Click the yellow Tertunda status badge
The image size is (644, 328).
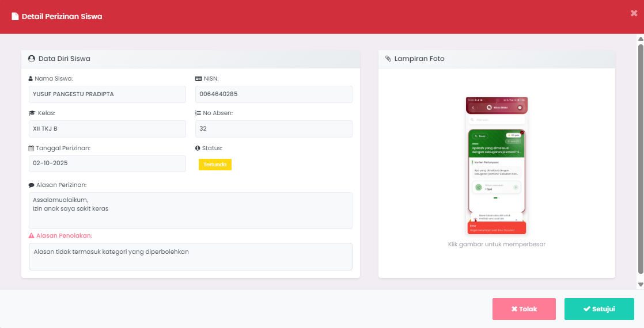click(215, 165)
